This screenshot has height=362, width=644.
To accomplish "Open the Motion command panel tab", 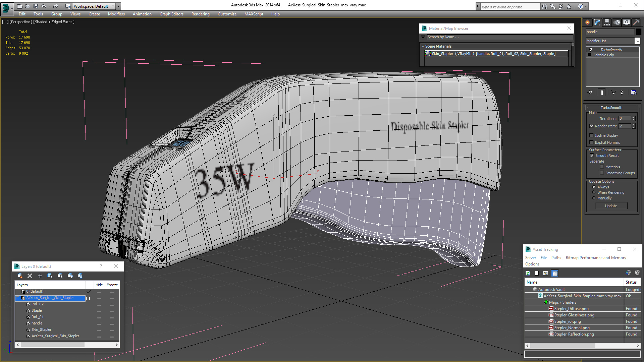I will (617, 22).
